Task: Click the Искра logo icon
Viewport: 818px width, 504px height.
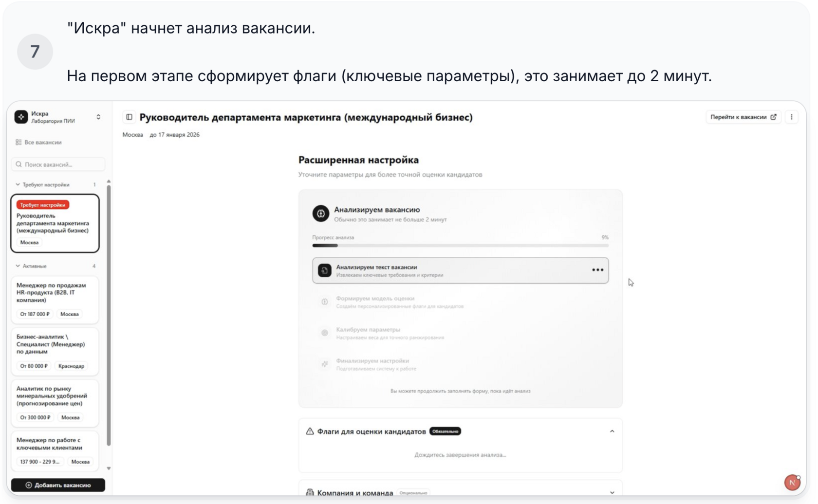Action: point(21,117)
